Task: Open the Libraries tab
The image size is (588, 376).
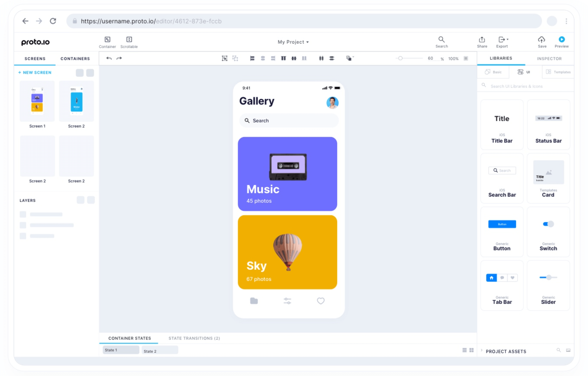Action: tap(501, 58)
